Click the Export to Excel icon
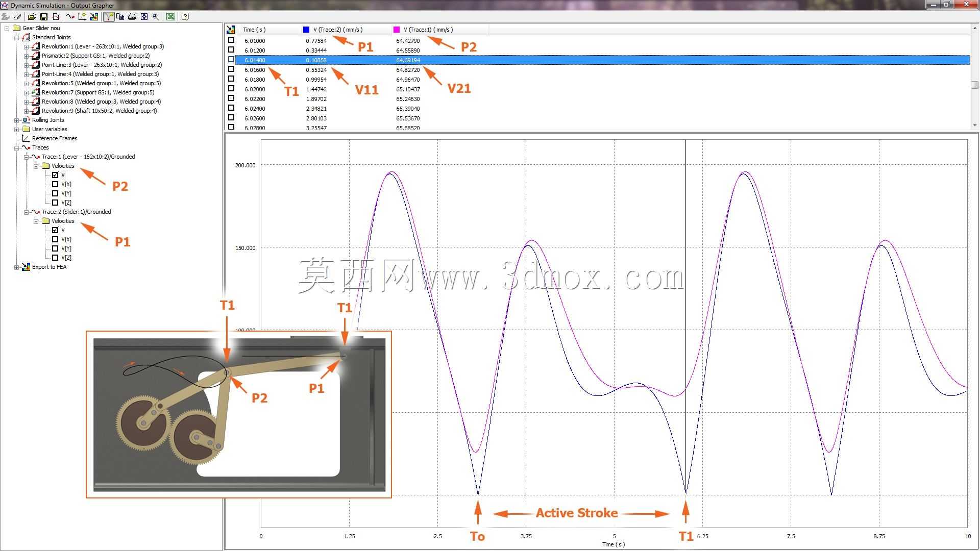Screen dimensions: 980x551 (170, 16)
